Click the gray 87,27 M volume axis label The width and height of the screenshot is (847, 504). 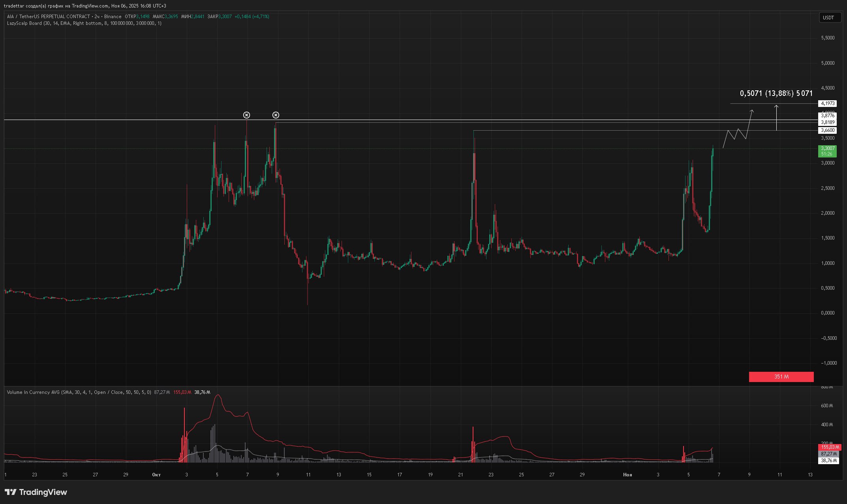click(x=829, y=454)
